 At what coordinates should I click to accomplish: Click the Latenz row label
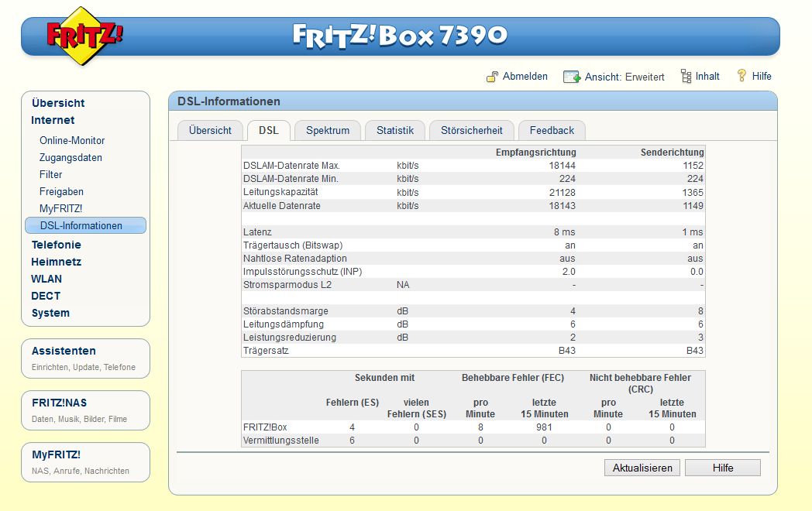tap(257, 232)
